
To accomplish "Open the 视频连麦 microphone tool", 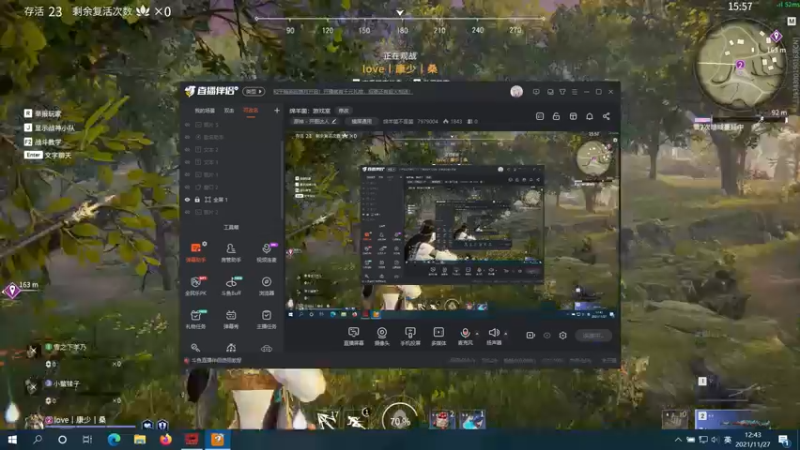I will point(266,252).
